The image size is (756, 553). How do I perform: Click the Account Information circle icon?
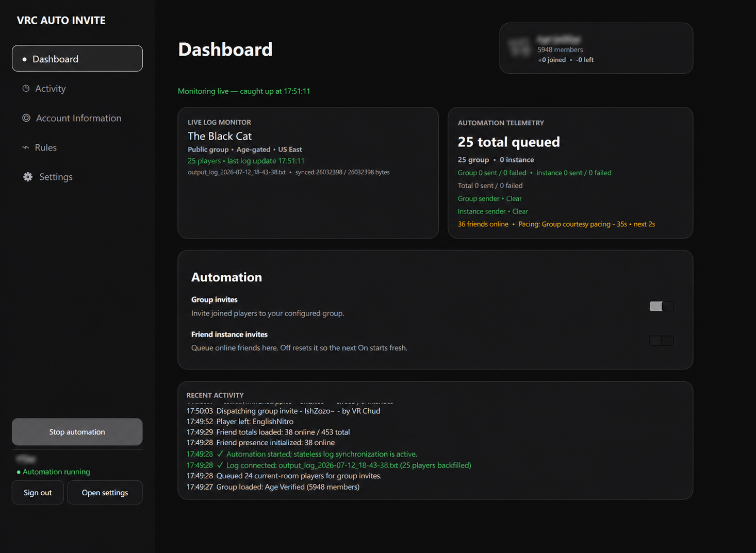26,118
